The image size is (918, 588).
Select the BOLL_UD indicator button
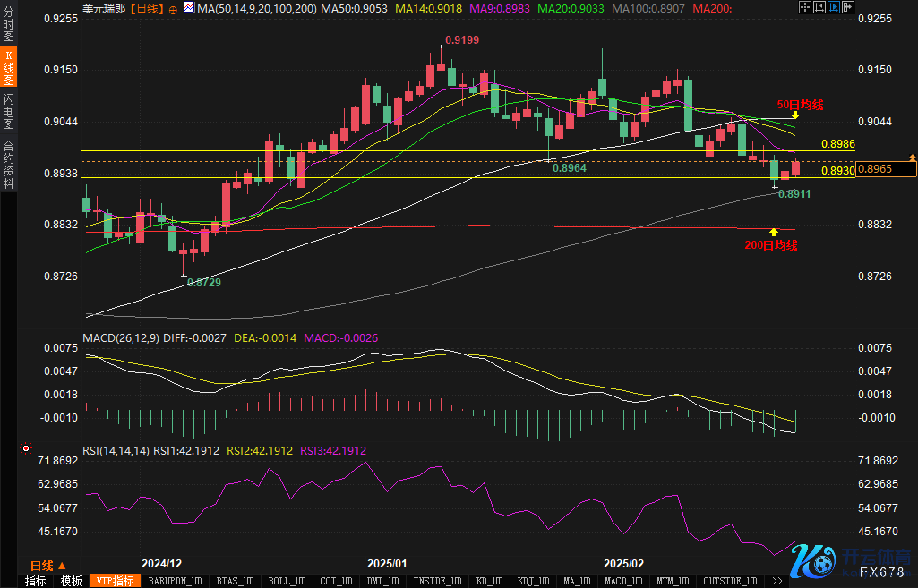point(287,581)
